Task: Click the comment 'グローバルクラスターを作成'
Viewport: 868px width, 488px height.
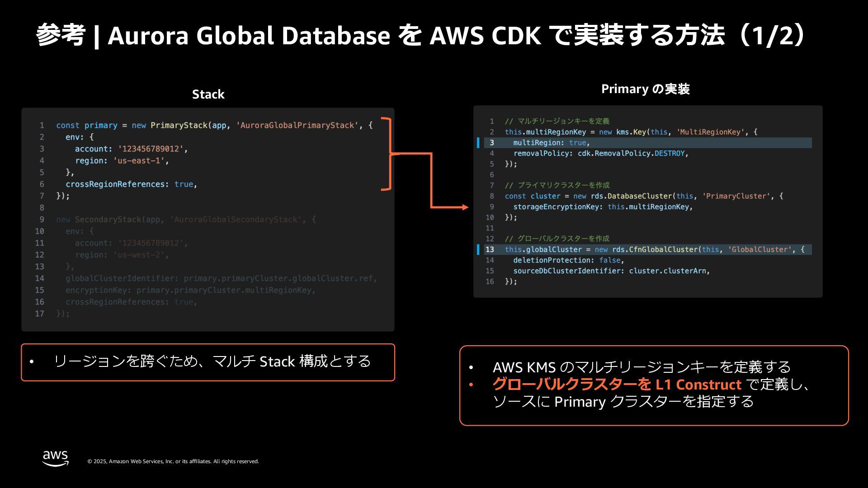Action: coord(557,239)
